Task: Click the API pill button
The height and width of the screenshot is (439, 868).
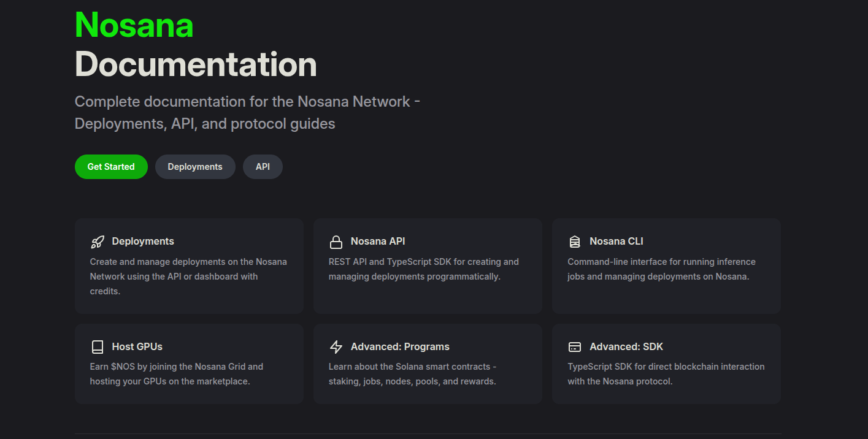Action: click(263, 167)
